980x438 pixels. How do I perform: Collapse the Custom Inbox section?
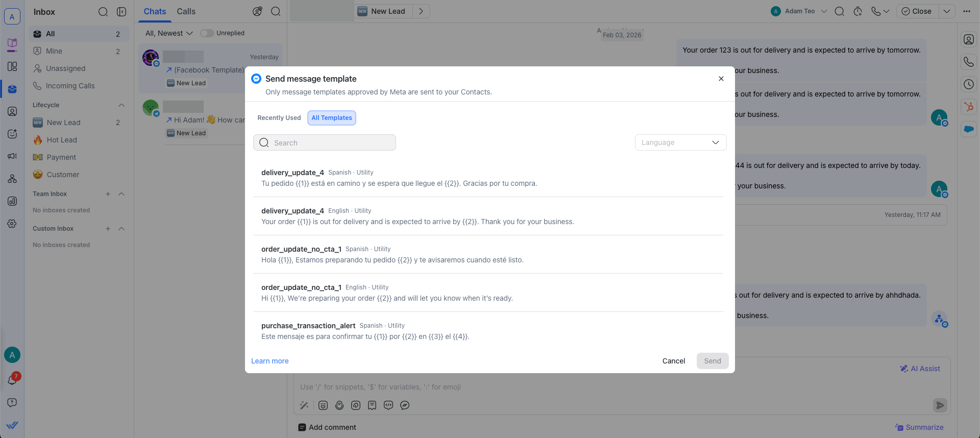(x=121, y=229)
